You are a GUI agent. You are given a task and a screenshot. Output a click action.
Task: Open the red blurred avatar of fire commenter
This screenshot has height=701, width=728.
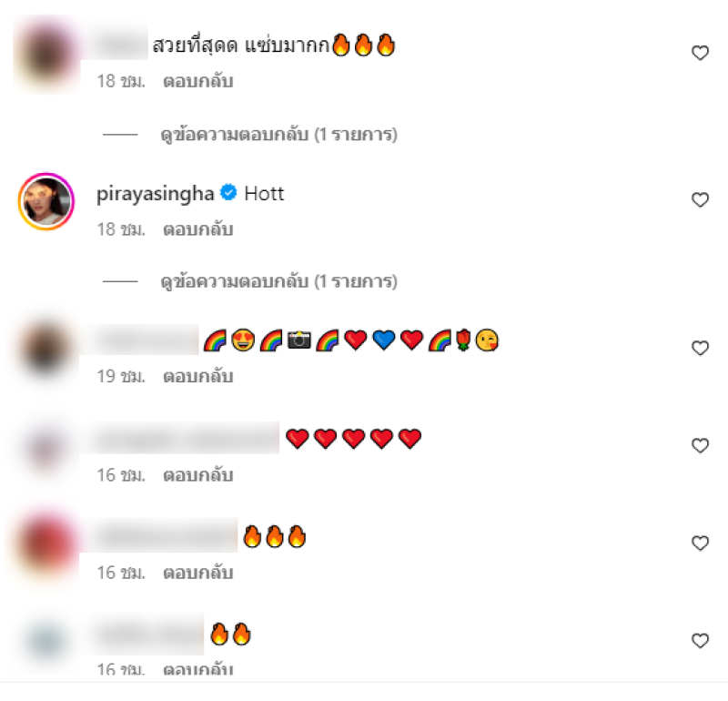click(x=45, y=544)
